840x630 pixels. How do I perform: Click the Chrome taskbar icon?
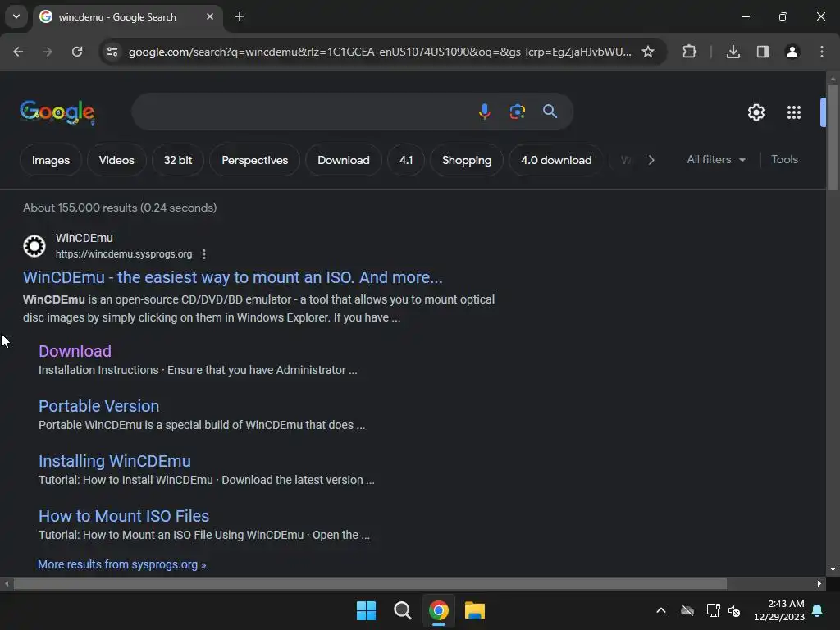click(439, 610)
